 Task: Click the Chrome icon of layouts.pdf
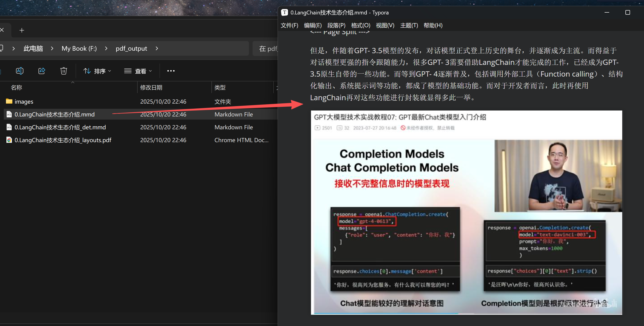9,140
